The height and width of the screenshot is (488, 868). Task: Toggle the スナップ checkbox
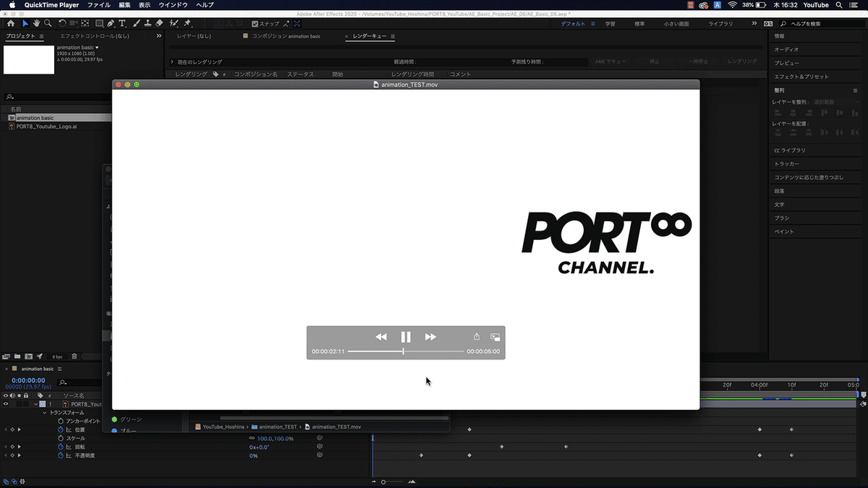click(255, 24)
